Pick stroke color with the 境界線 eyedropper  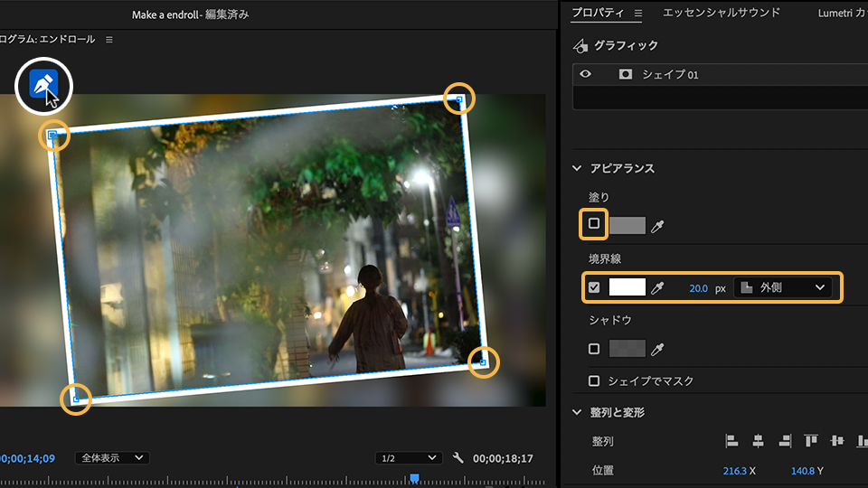click(x=657, y=287)
